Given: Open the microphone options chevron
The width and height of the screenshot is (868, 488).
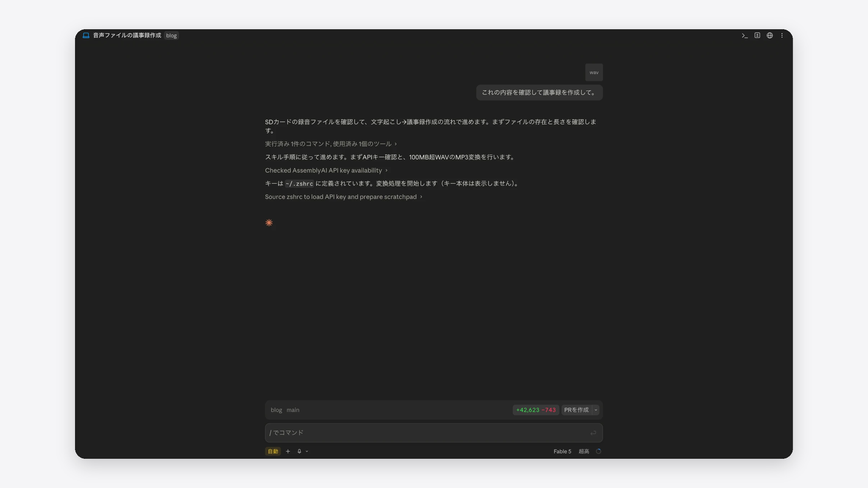Looking at the screenshot, I should 307,452.
